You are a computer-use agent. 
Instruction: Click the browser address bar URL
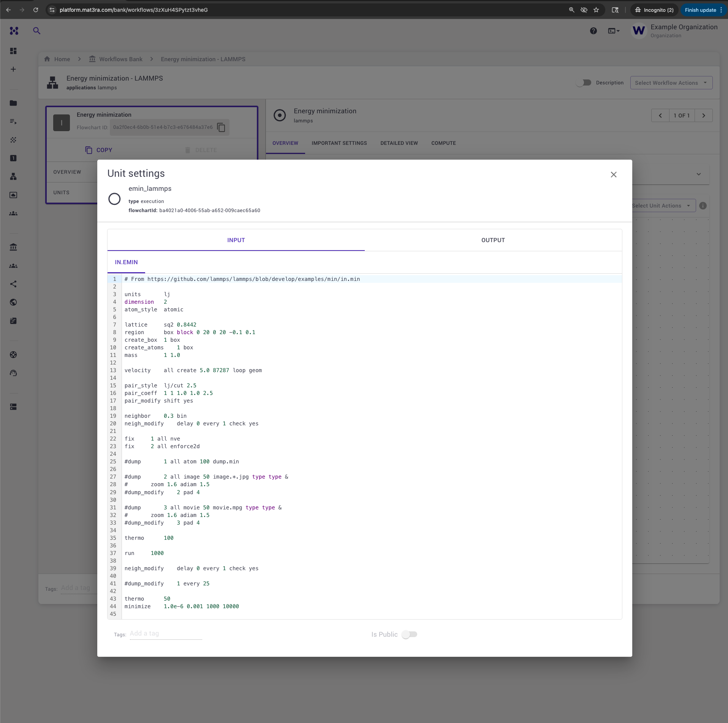134,10
